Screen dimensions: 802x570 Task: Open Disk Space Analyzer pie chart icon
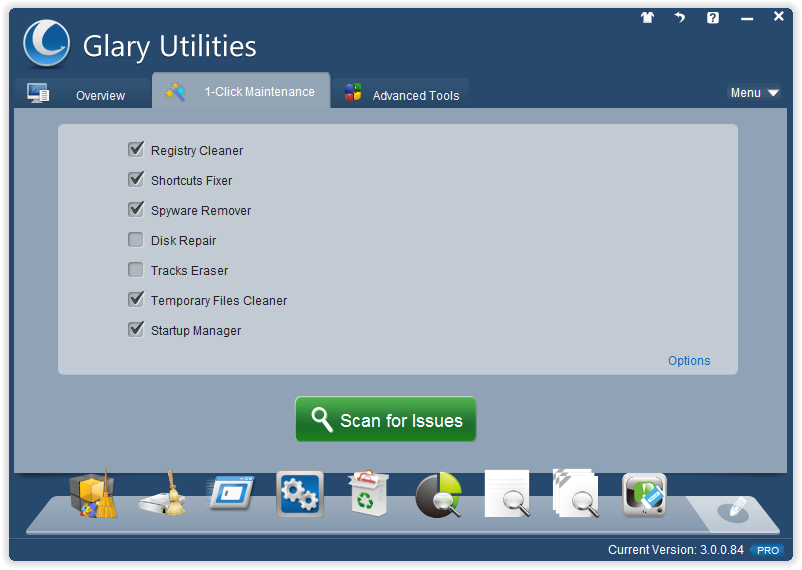(438, 495)
